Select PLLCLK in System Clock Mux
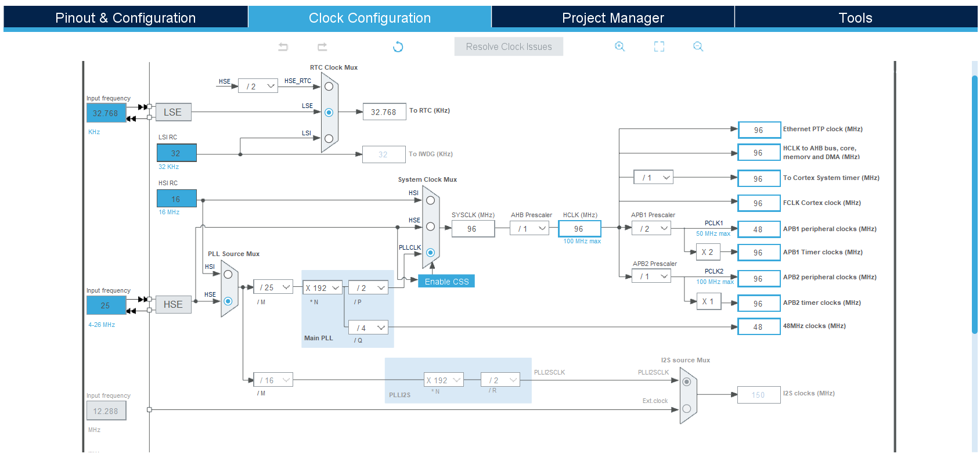 pyautogui.click(x=430, y=253)
